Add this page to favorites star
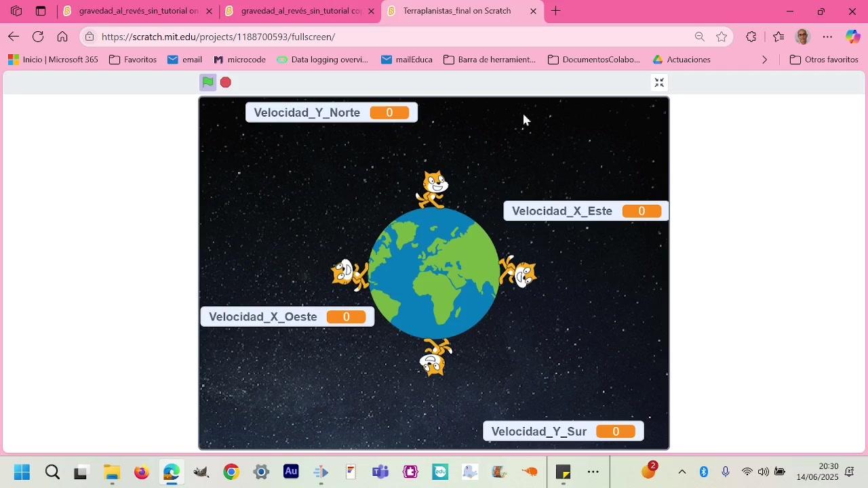The width and height of the screenshot is (868, 488). [722, 37]
